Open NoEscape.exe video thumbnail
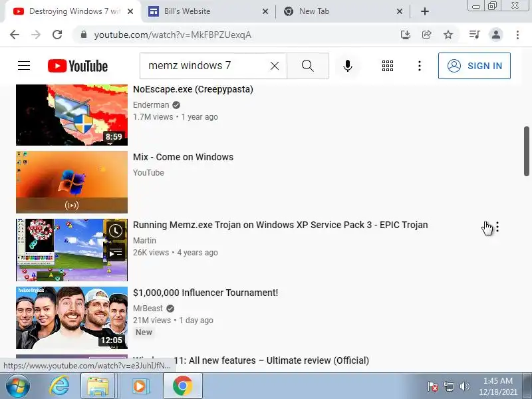Screen dimensions: 532x399 tap(72, 114)
